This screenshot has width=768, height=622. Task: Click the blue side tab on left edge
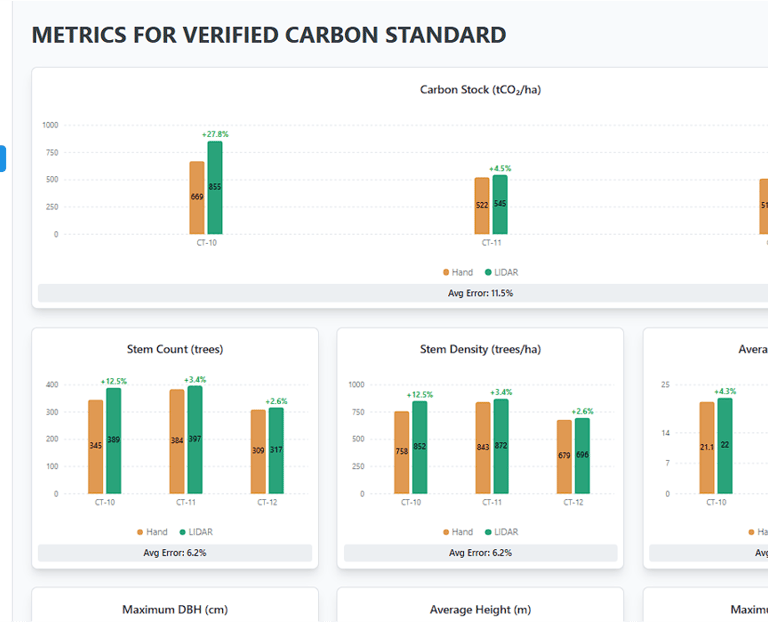point(3,158)
